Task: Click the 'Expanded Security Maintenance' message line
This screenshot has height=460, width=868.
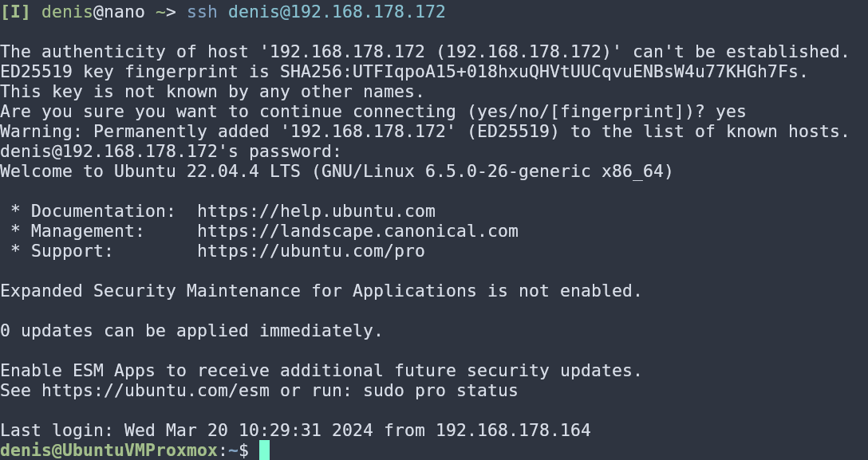Action: click(321, 291)
